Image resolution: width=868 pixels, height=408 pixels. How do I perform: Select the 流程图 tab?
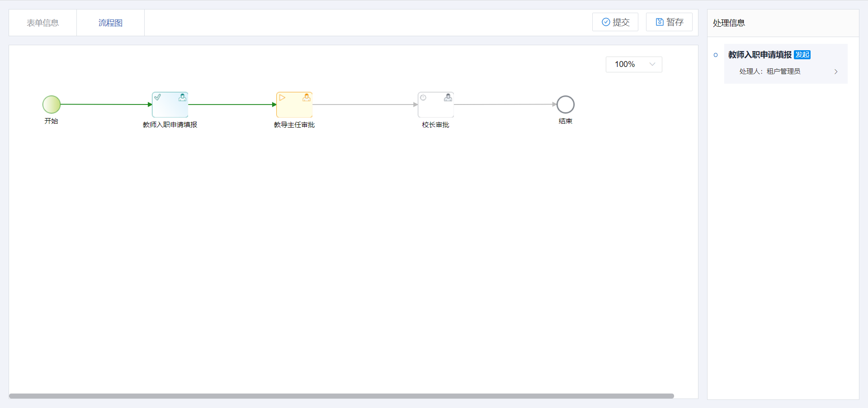click(x=110, y=23)
